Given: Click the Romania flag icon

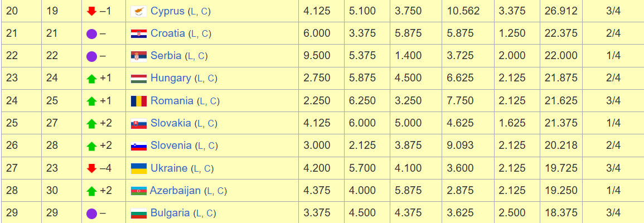Looking at the screenshot, I should (x=138, y=101).
